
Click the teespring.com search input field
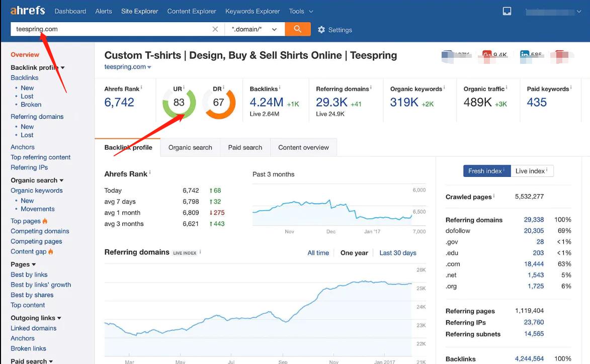tap(111, 29)
